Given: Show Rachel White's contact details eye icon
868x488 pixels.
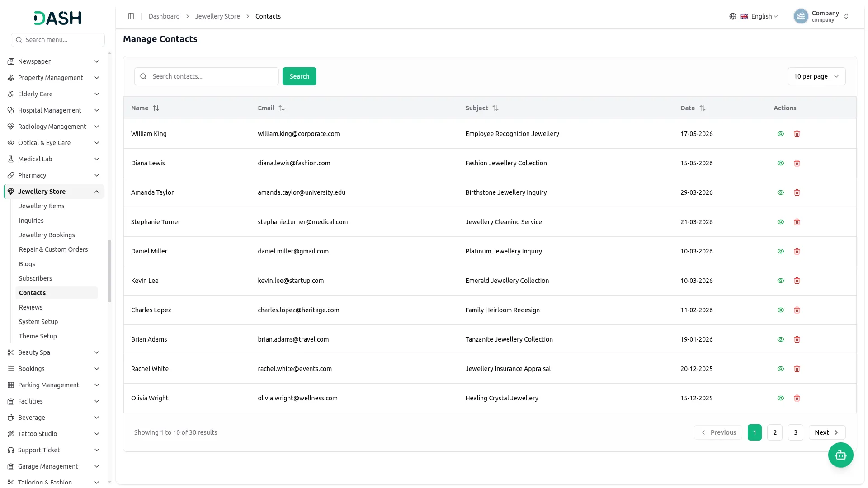Looking at the screenshot, I should (781, 369).
